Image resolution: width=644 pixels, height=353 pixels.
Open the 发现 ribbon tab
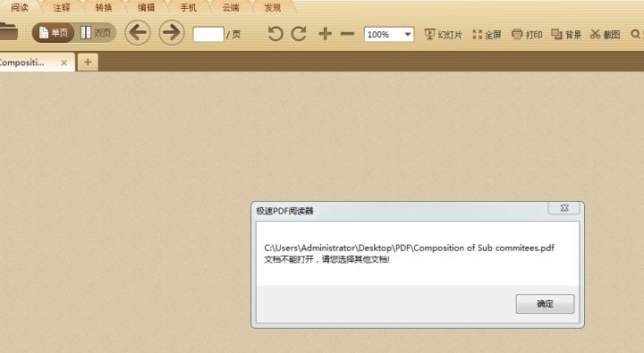[273, 7]
